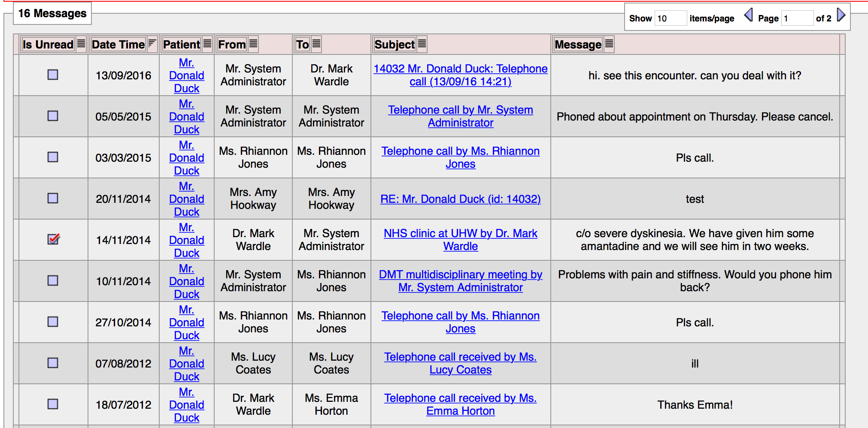Mark the 07/08/2012 message as unread

pyautogui.click(x=53, y=363)
